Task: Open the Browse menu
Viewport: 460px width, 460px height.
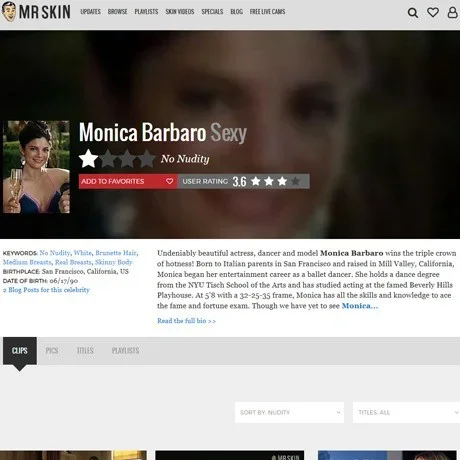Action: click(x=117, y=12)
